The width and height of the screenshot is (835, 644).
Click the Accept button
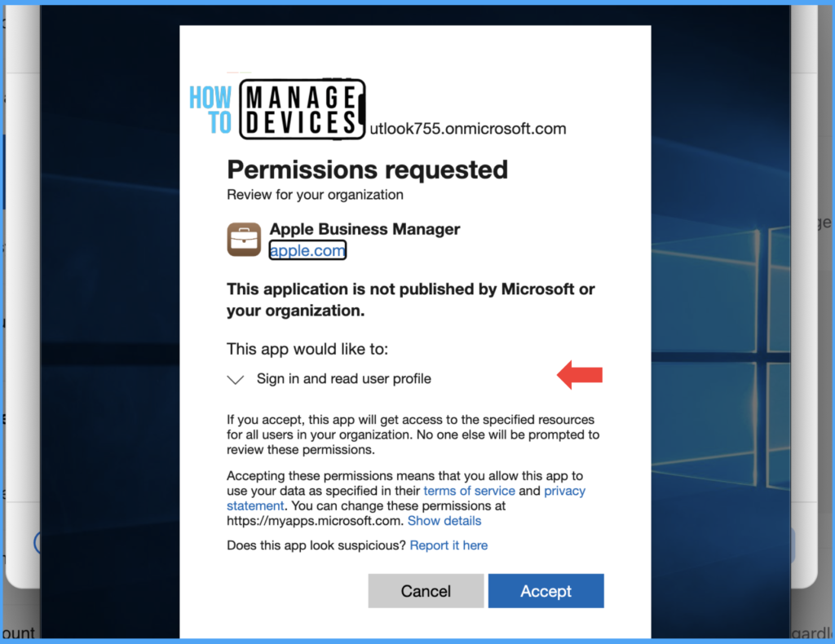pos(546,591)
